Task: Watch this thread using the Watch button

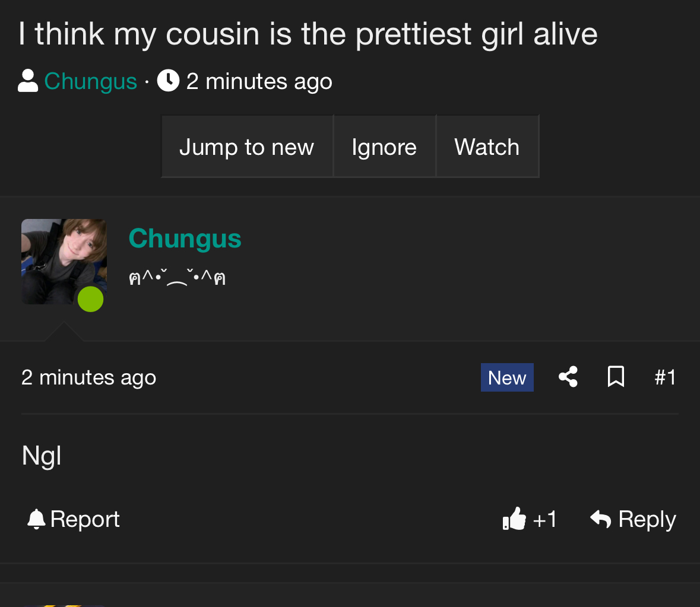Action: 487,147
